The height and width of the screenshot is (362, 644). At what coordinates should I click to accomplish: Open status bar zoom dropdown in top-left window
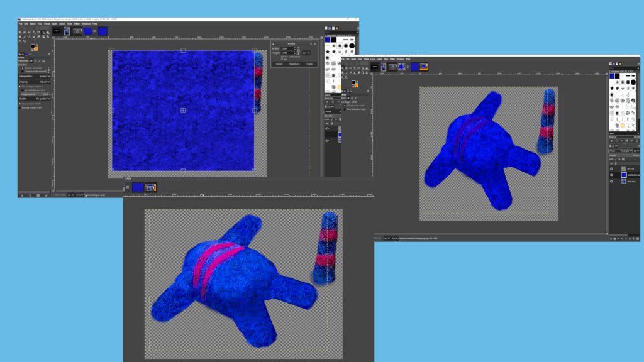click(x=79, y=195)
